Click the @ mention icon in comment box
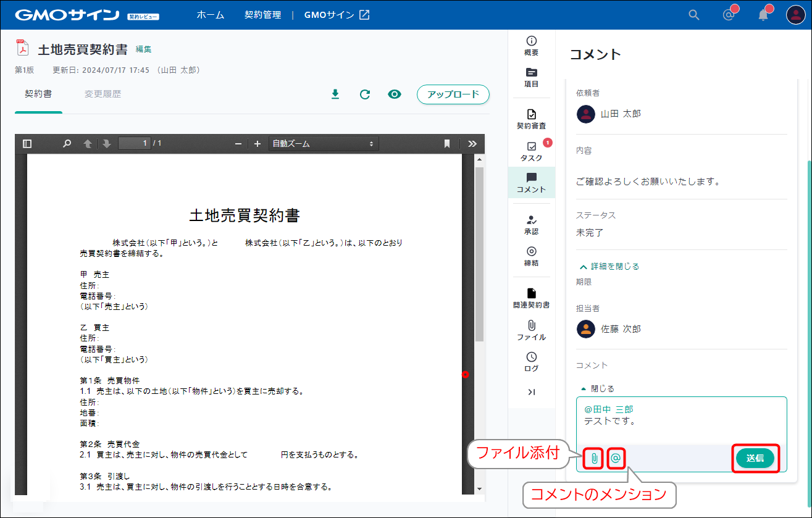This screenshot has height=518, width=812. [x=616, y=459]
